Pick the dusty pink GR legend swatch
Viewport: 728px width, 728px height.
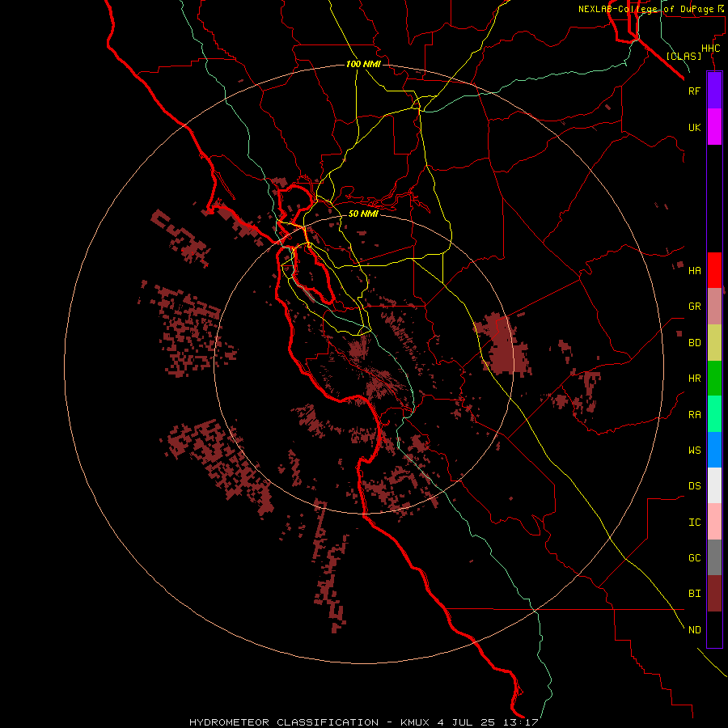(x=714, y=307)
